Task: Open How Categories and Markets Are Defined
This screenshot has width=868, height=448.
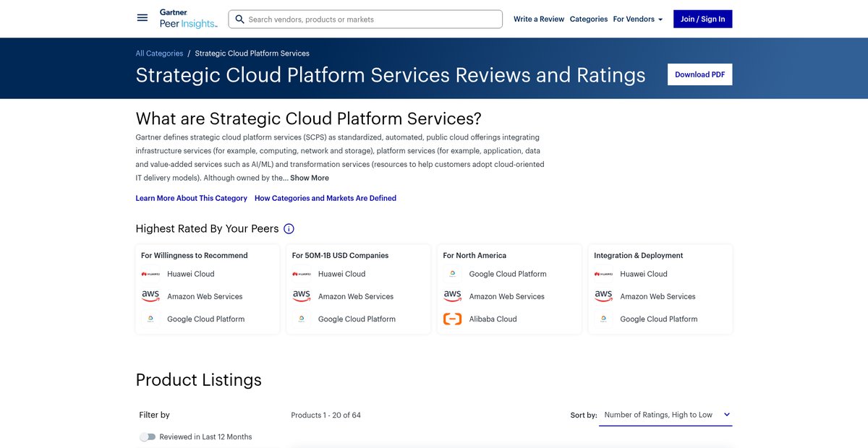Action: pyautogui.click(x=325, y=198)
